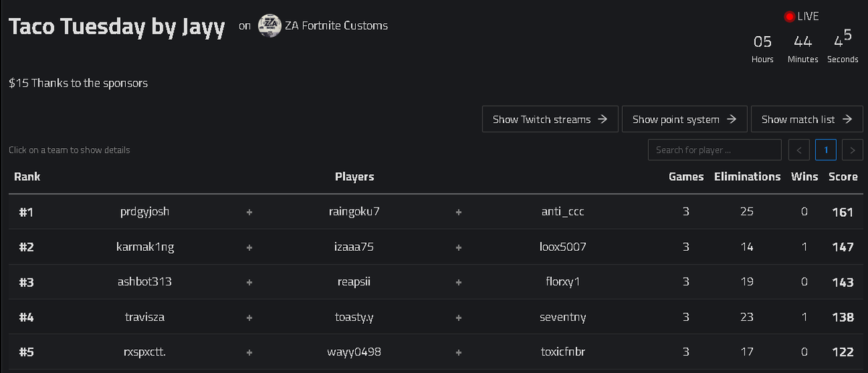Click the Eliminations column header
868x373 pixels.
(747, 176)
